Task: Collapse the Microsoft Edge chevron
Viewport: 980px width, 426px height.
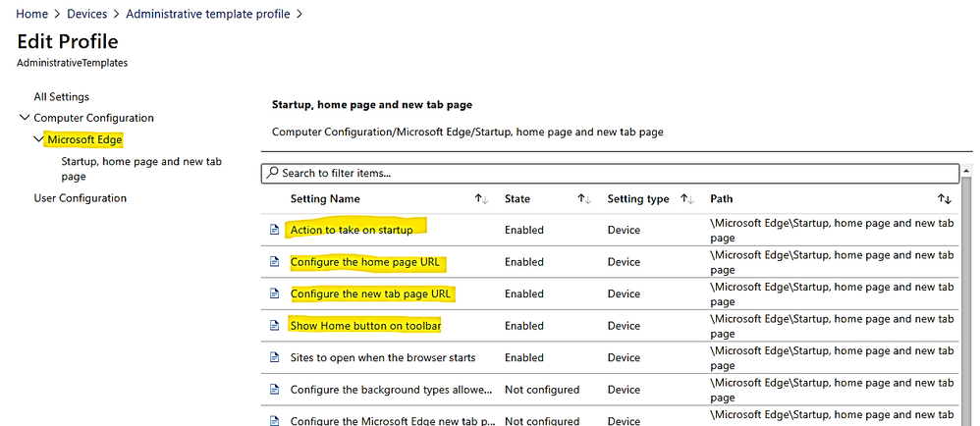Action: tap(38, 139)
